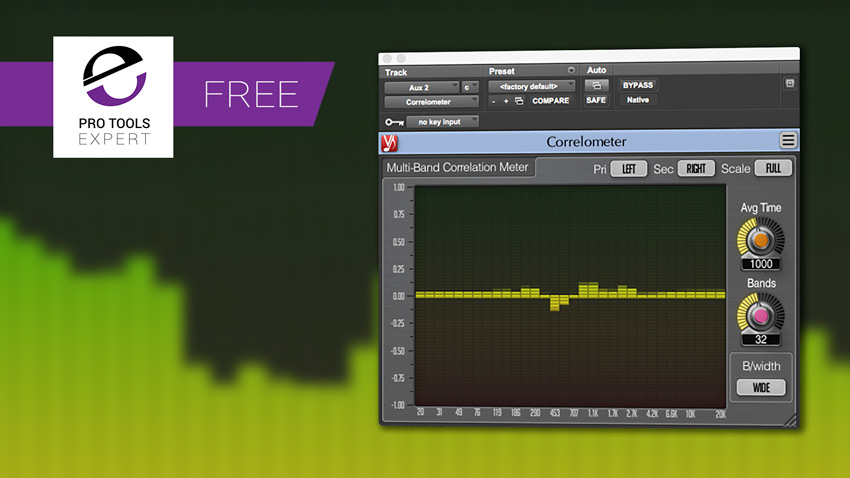Screen dimensions: 850x478
Task: Click the Auto header label
Action: pos(596,70)
